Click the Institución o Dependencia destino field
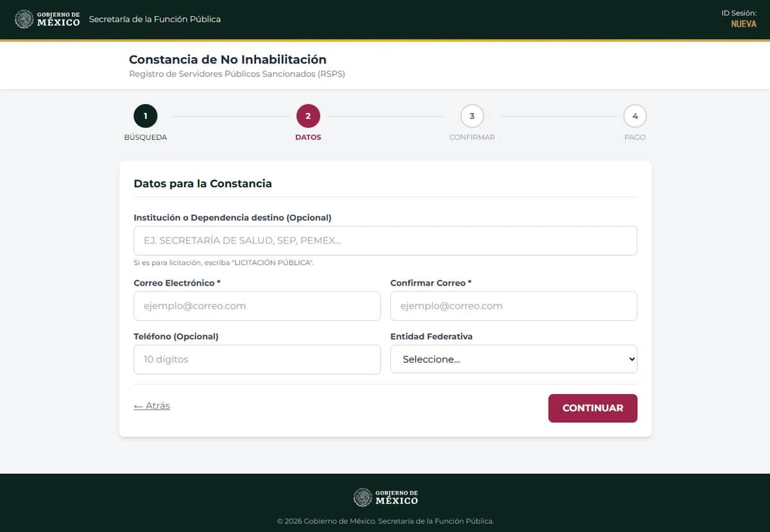This screenshot has height=532, width=770. [385, 241]
